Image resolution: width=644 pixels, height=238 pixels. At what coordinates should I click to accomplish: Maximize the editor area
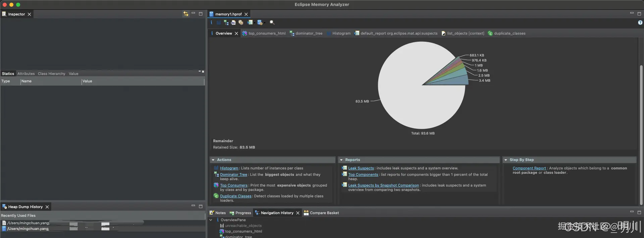[x=639, y=14]
